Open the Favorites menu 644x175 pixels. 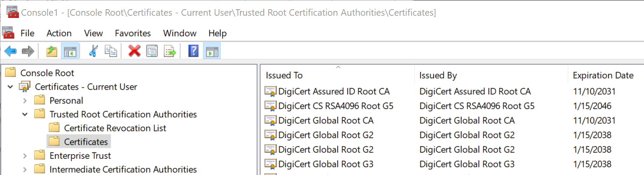(133, 33)
